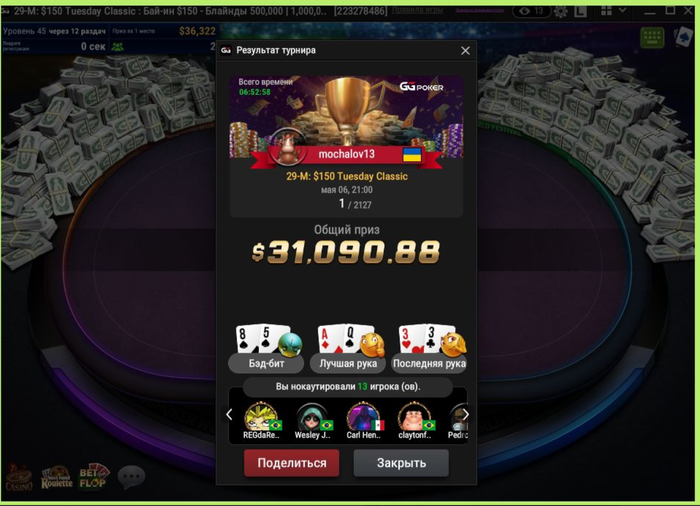Open the settings gear in title bar
The width and height of the screenshot is (700, 506).
click(561, 11)
